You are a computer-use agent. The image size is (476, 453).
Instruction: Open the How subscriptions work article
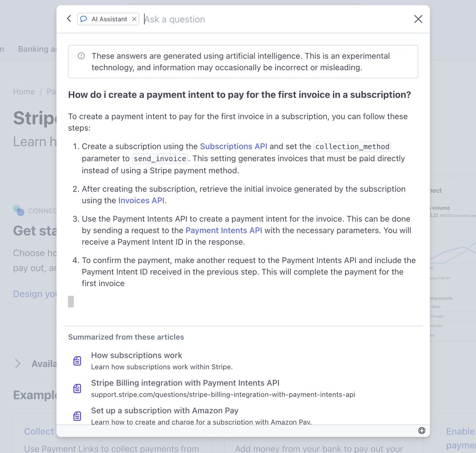(x=136, y=356)
